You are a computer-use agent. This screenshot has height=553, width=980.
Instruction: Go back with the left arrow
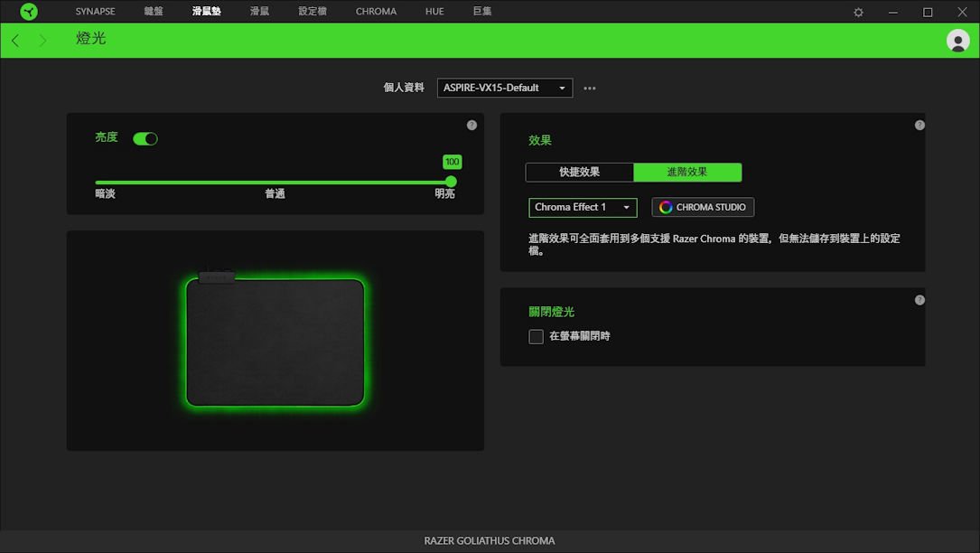(x=15, y=41)
